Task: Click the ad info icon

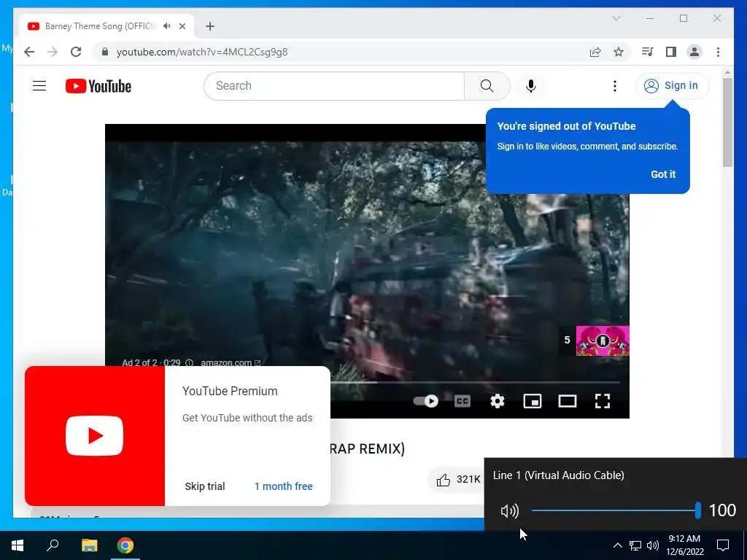Action: click(x=189, y=362)
